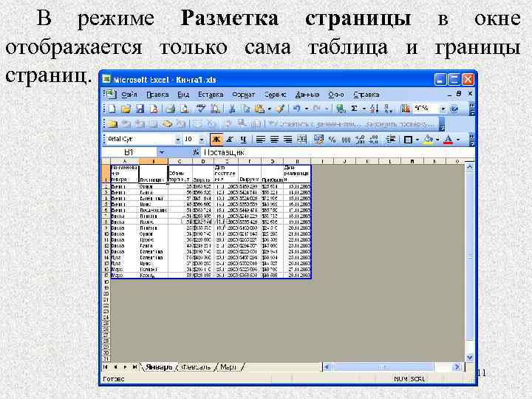Click the Copy icon

(x=245, y=109)
